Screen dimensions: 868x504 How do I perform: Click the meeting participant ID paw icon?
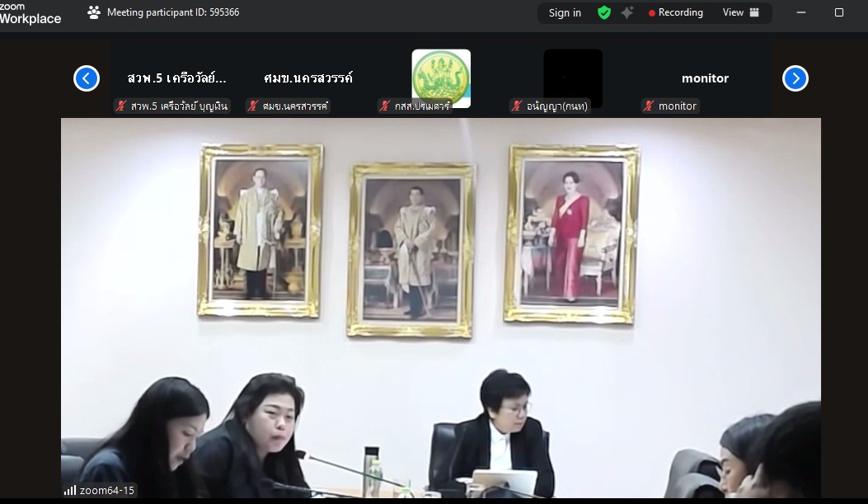pos(94,12)
